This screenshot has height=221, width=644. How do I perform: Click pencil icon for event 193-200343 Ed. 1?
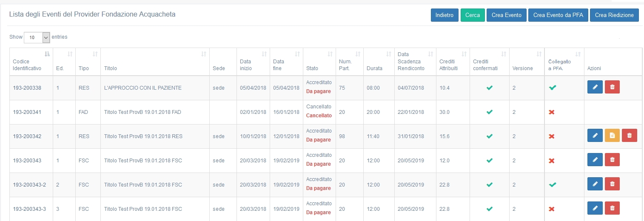(x=595, y=159)
